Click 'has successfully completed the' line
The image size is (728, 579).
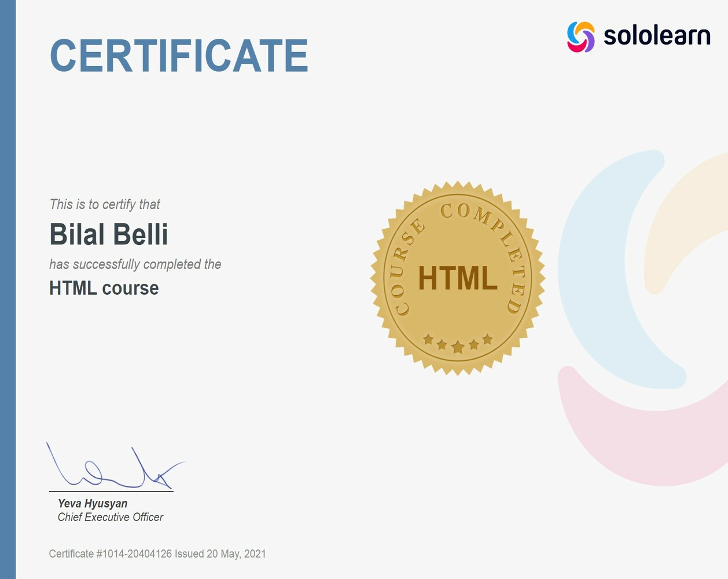click(x=135, y=264)
